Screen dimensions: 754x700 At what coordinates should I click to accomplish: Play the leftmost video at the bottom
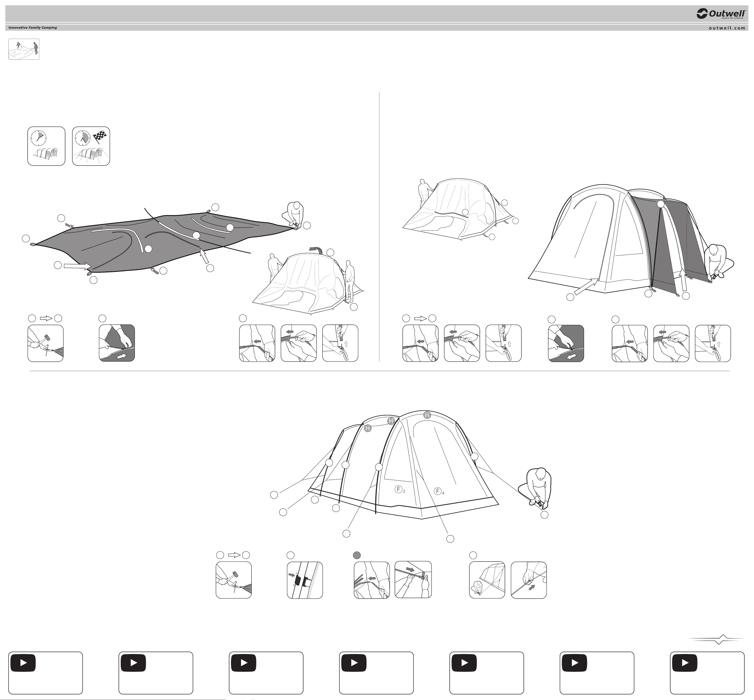(x=23, y=663)
